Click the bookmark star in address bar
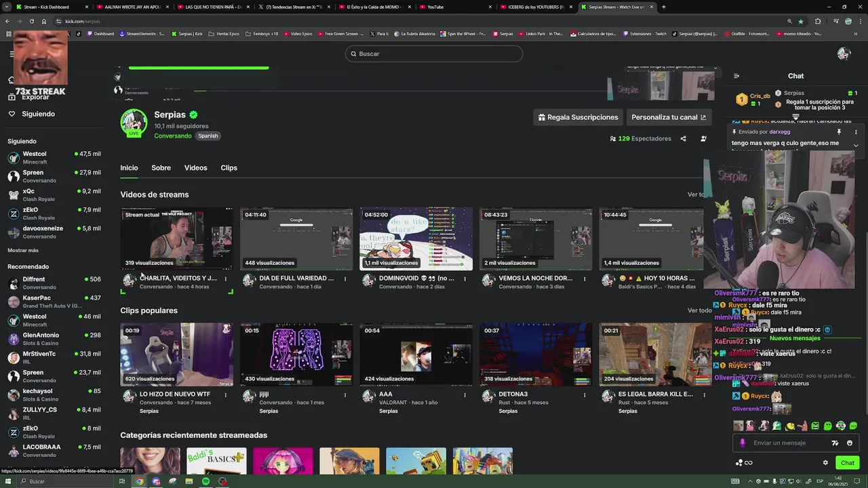Screen dimensions: 868x488 801,21
